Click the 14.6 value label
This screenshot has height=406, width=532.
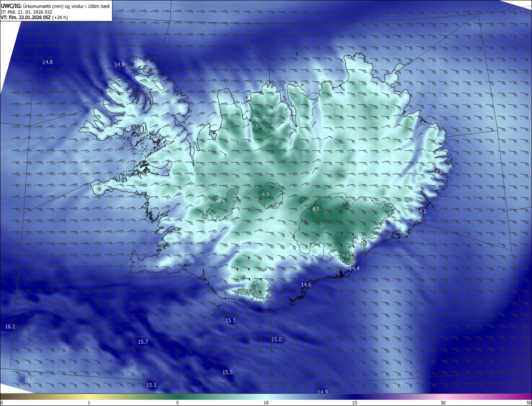click(x=306, y=284)
